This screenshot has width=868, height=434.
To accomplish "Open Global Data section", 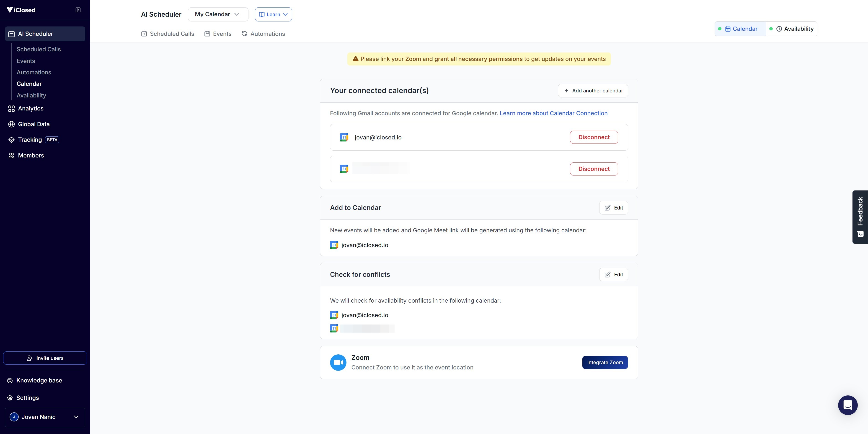I will [33, 124].
